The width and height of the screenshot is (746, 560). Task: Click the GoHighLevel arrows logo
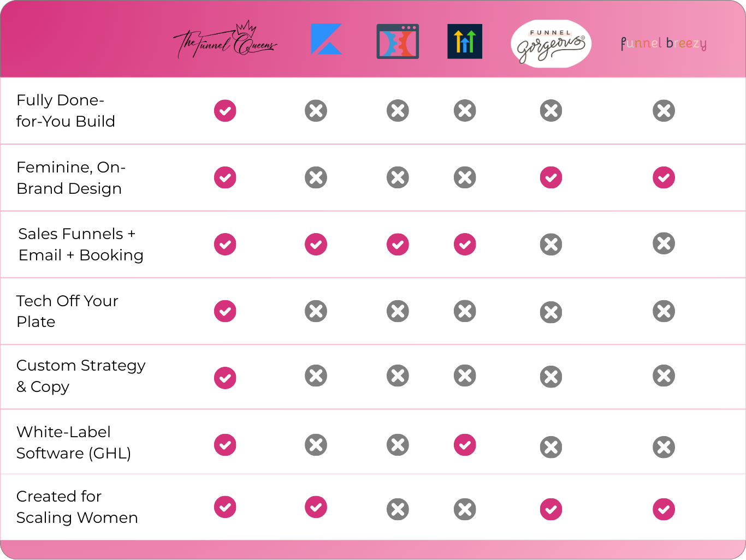point(465,41)
